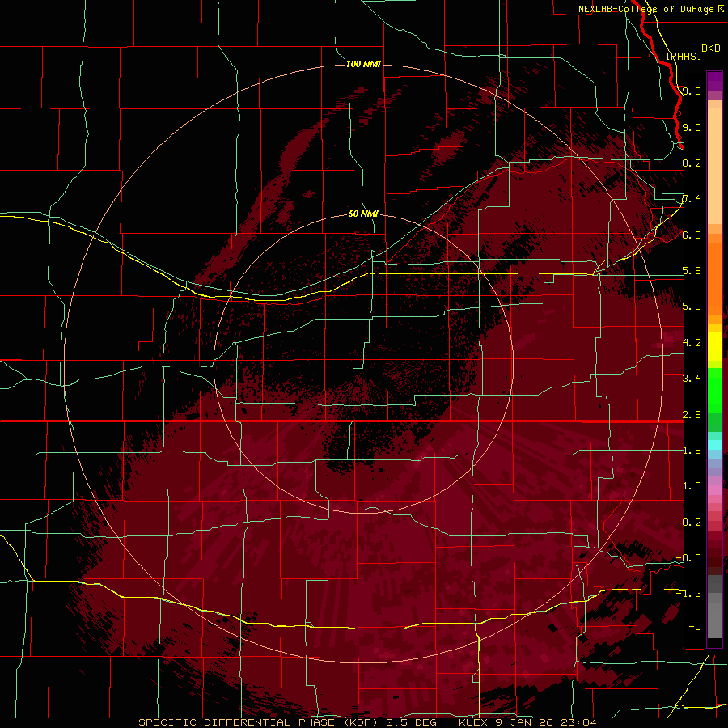Image resolution: width=728 pixels, height=728 pixels.
Task: Click the 5.0 value on the scale
Action: (692, 307)
